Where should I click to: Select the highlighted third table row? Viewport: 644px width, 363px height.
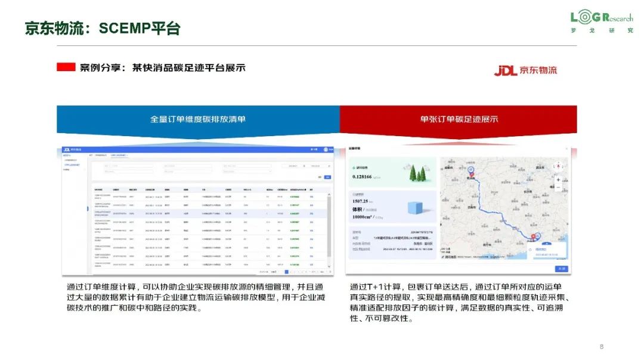click(209, 213)
